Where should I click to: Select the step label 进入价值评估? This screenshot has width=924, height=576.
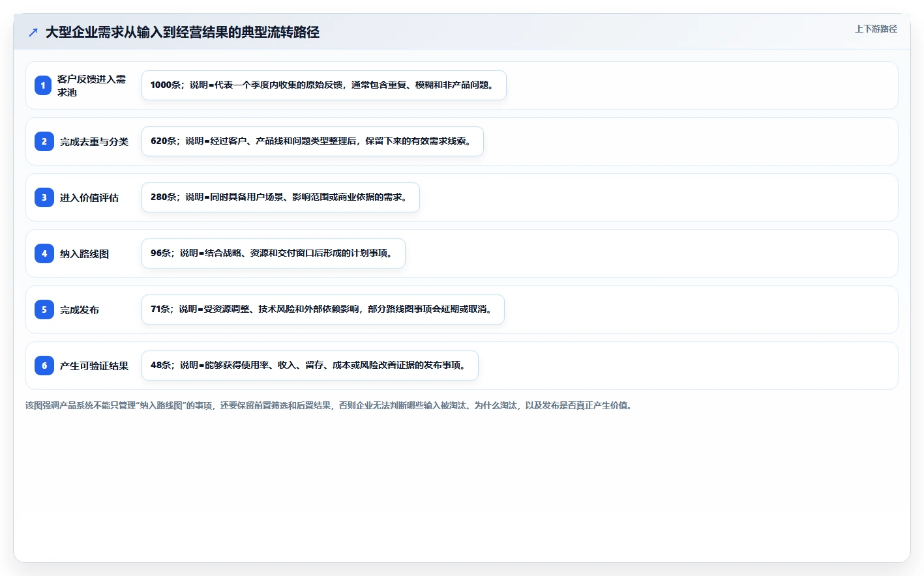(89, 197)
